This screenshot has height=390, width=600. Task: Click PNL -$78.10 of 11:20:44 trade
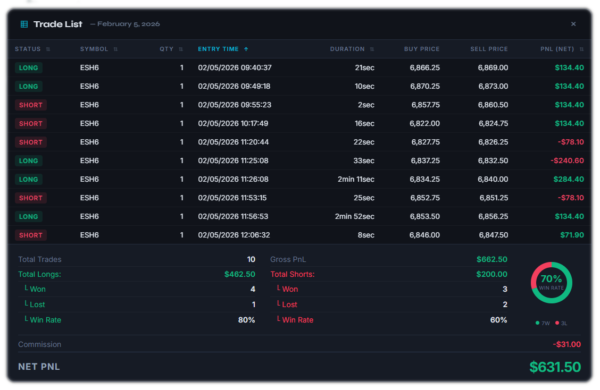571,142
